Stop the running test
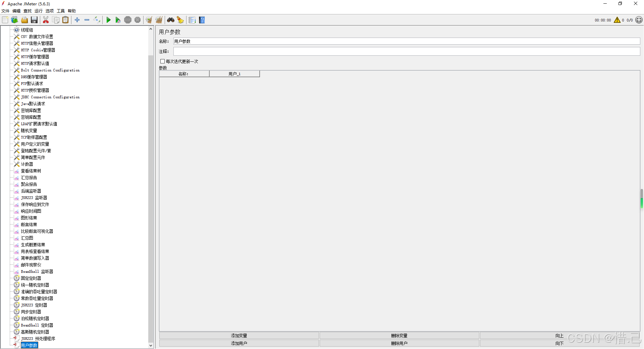The height and width of the screenshot is (349, 644). (128, 20)
